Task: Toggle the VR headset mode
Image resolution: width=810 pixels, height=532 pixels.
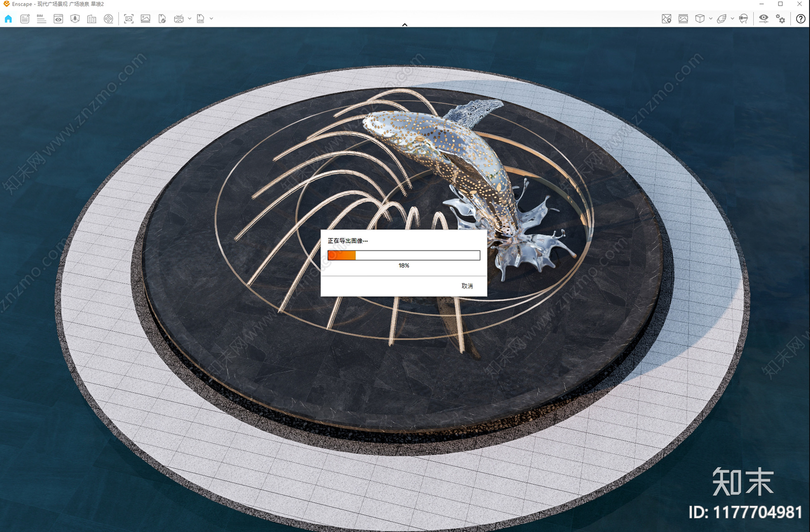Action: (743, 19)
